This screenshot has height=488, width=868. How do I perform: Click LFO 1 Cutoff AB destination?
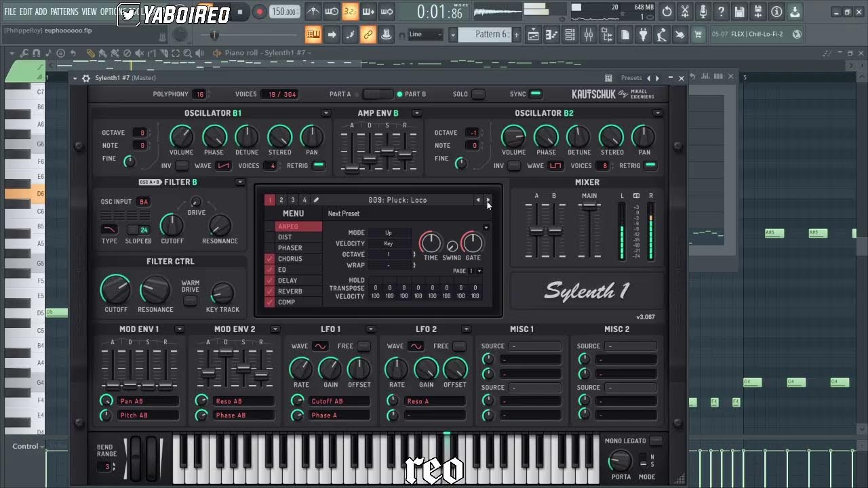[339, 401]
